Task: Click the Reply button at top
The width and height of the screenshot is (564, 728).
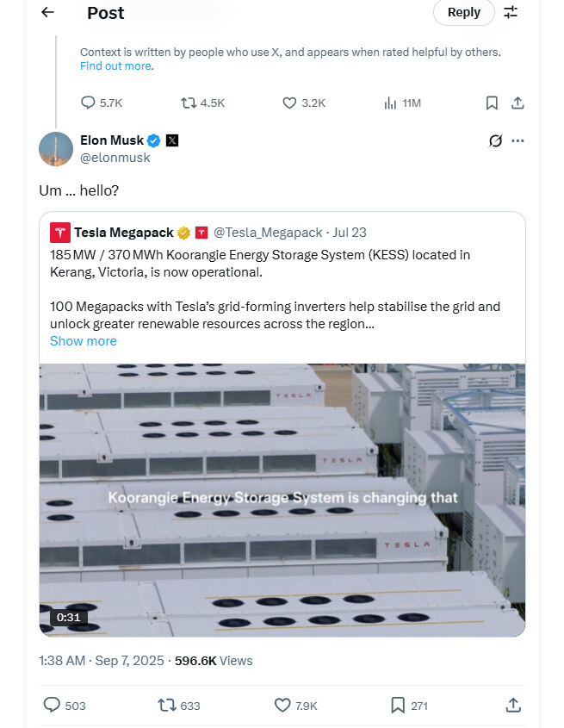Action: 463,12
